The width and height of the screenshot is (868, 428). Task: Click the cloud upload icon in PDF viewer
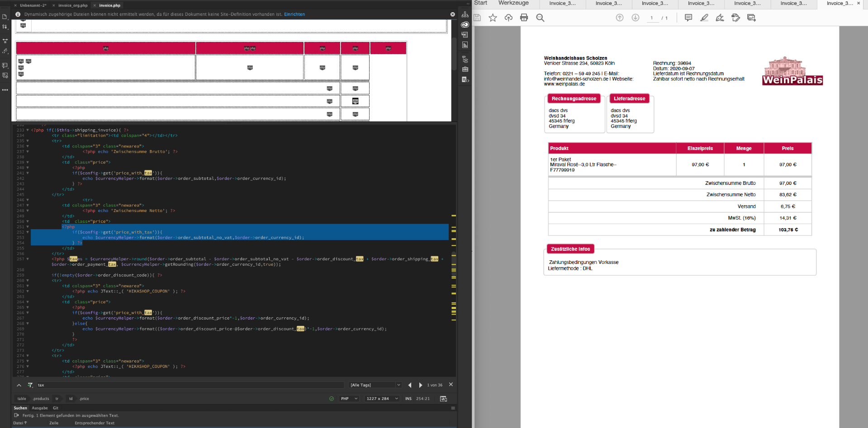pos(508,18)
